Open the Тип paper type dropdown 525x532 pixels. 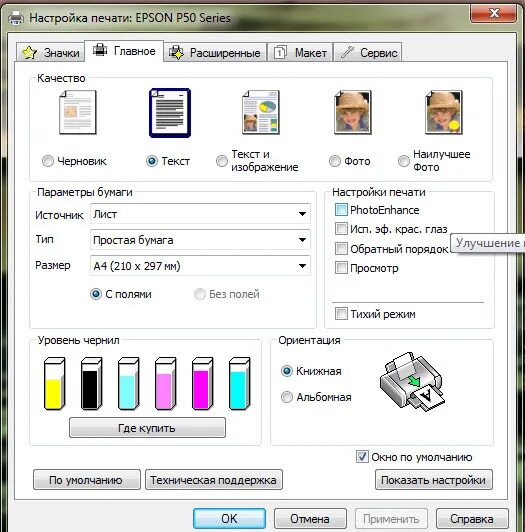pos(200,240)
